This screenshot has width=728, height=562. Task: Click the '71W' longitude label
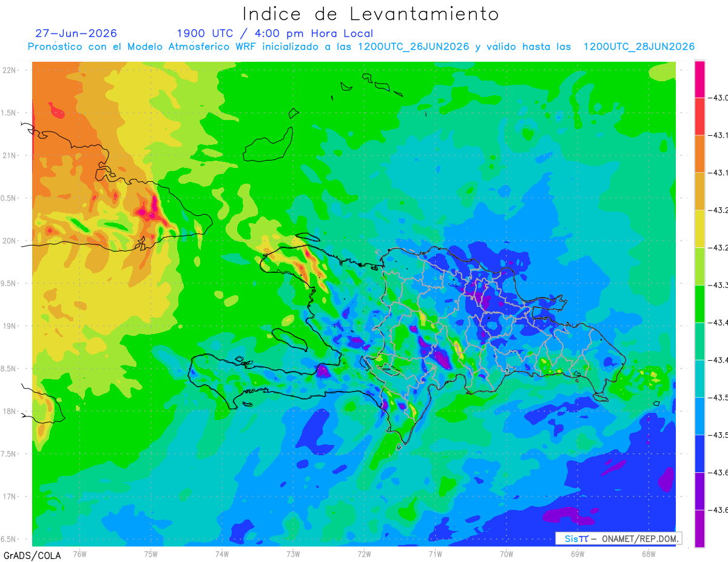tap(436, 554)
